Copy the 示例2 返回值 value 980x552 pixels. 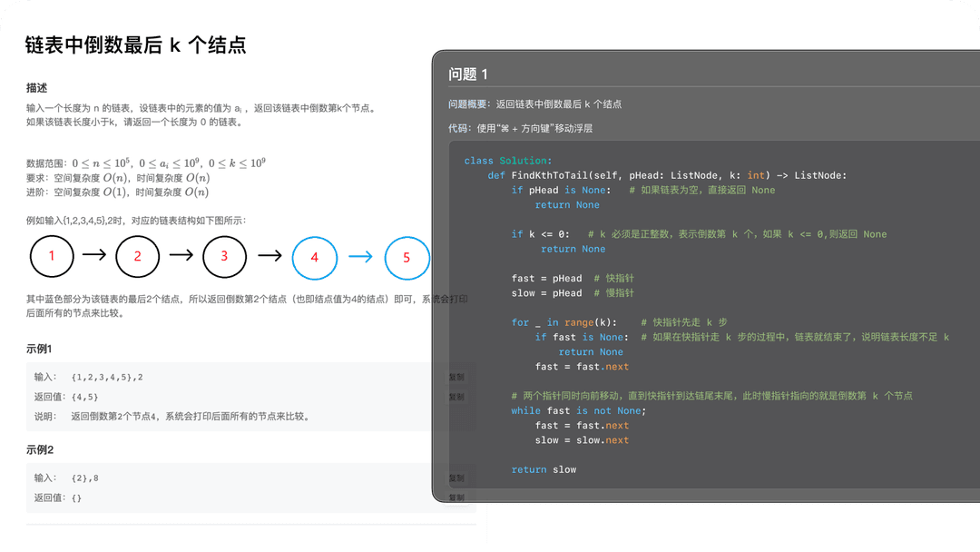456,498
